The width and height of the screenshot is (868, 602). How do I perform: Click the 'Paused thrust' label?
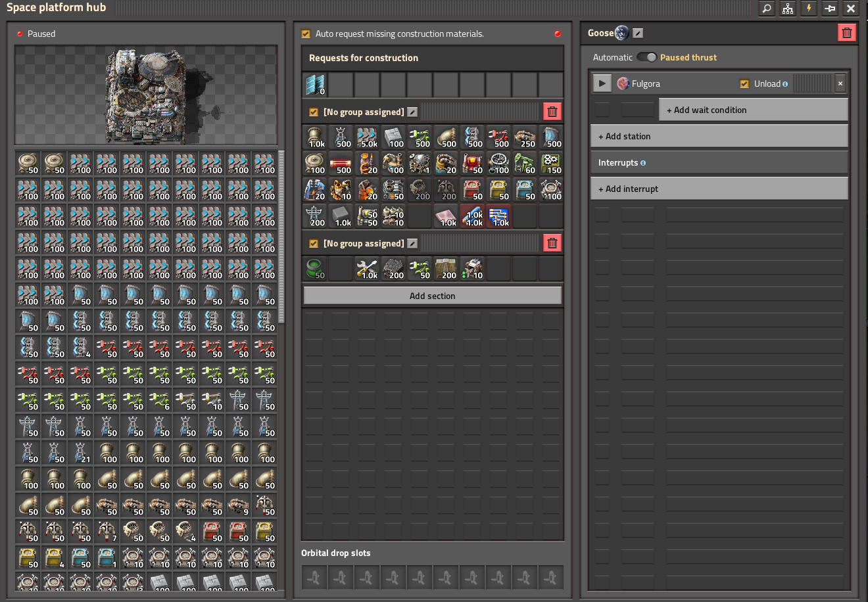tap(688, 57)
